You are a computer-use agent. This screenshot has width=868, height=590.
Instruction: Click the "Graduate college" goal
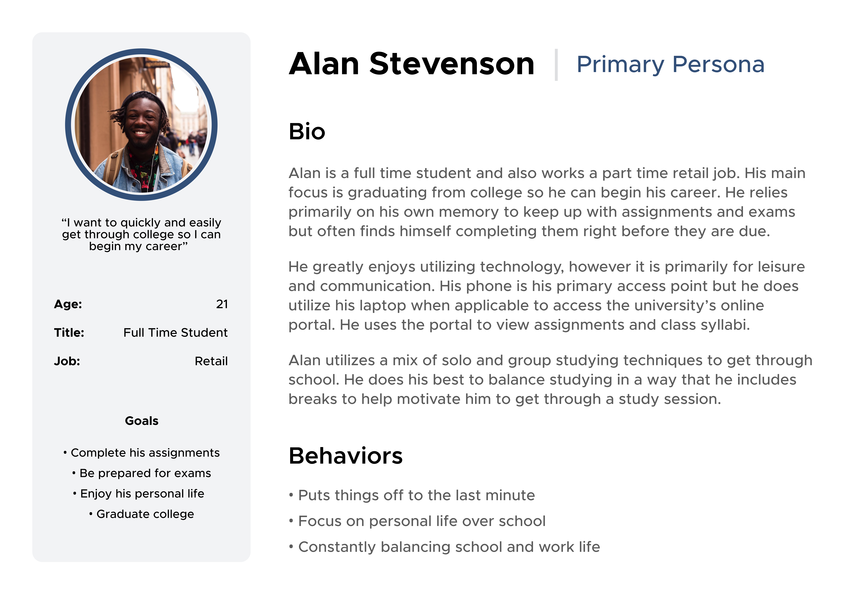click(x=145, y=514)
